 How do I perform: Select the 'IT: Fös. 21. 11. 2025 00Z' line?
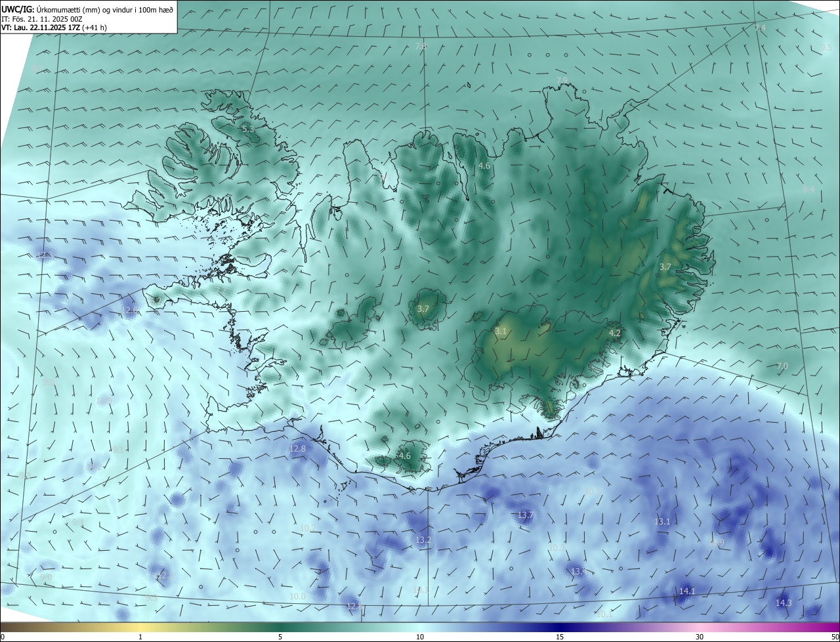click(41, 18)
